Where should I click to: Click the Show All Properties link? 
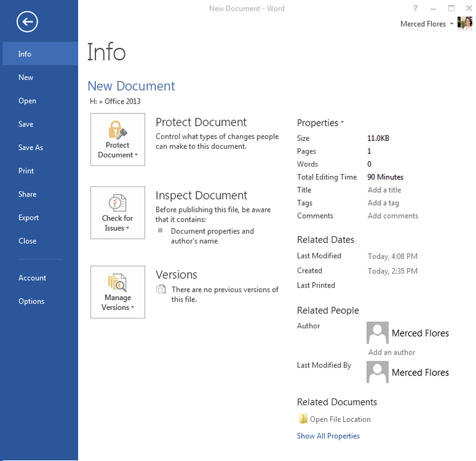click(x=328, y=436)
